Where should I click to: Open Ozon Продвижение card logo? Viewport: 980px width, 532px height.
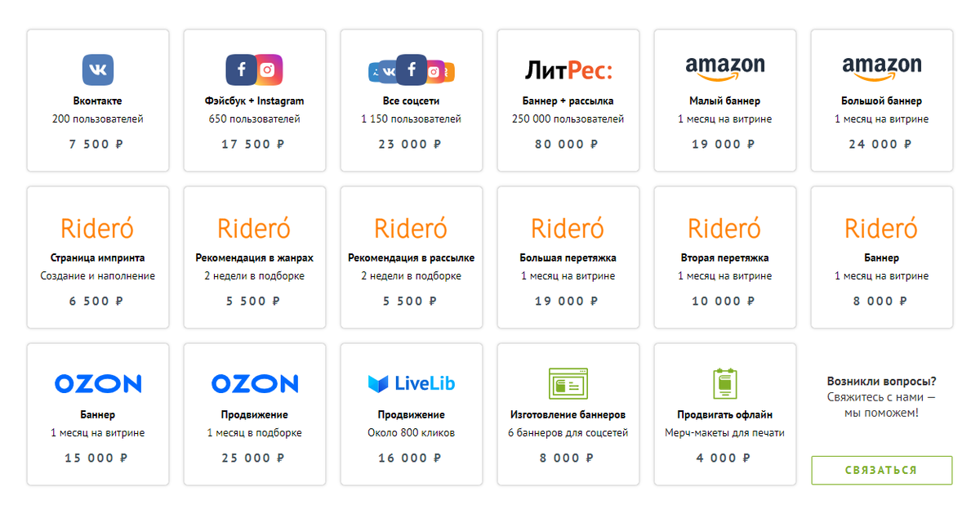pos(254,383)
